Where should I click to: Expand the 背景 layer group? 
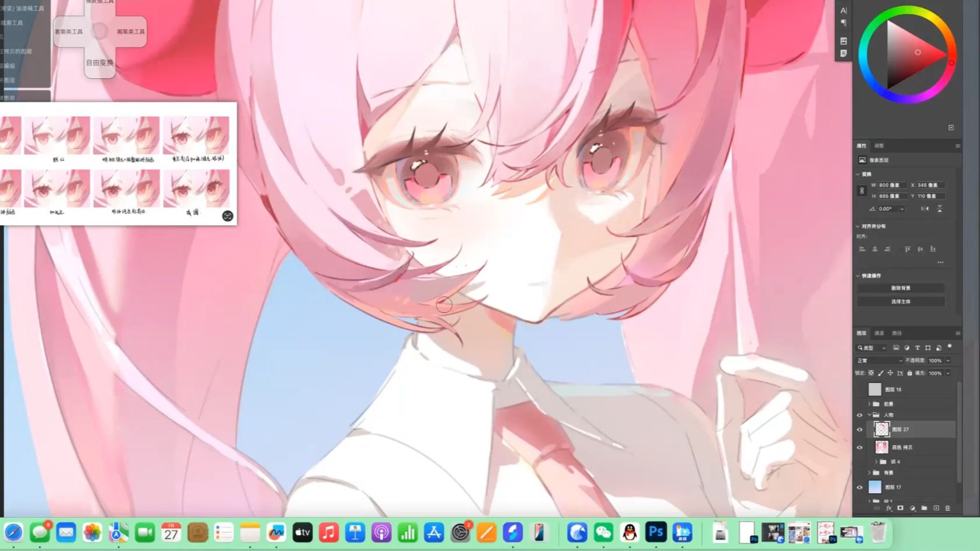click(x=869, y=473)
